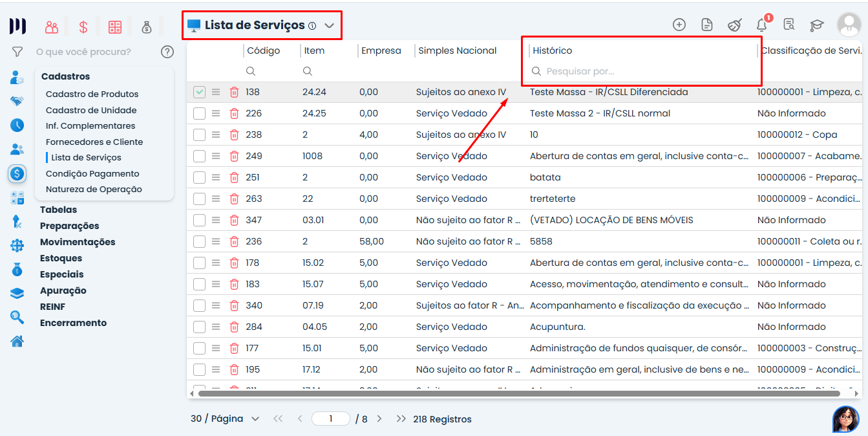This screenshot has height=436, width=868.
Task: Click the home icon in left sidebar
Action: 17,341
